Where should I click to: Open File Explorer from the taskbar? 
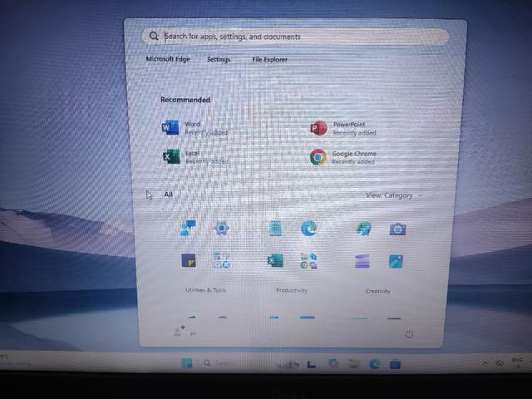click(x=354, y=364)
